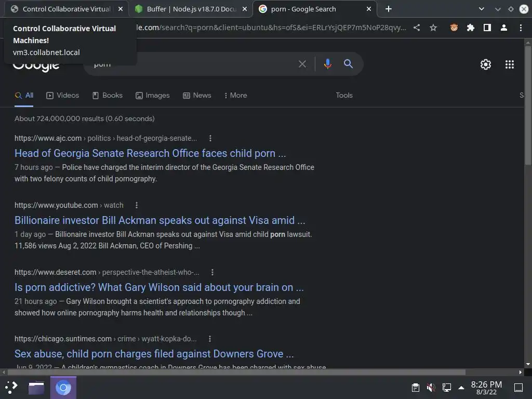The width and height of the screenshot is (532, 399).
Task: Open options menu for the ajc.com result
Action: (210, 138)
